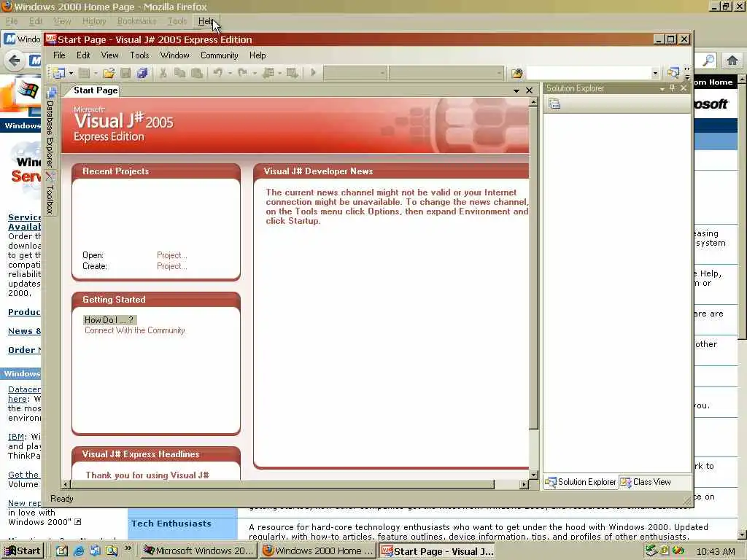Open the Start Page active files dropdown arrow

tap(516, 90)
